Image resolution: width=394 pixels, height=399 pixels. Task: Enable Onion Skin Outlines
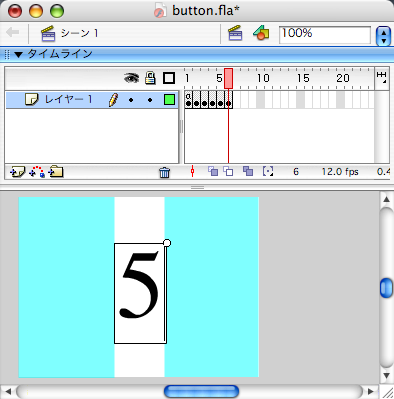click(228, 171)
